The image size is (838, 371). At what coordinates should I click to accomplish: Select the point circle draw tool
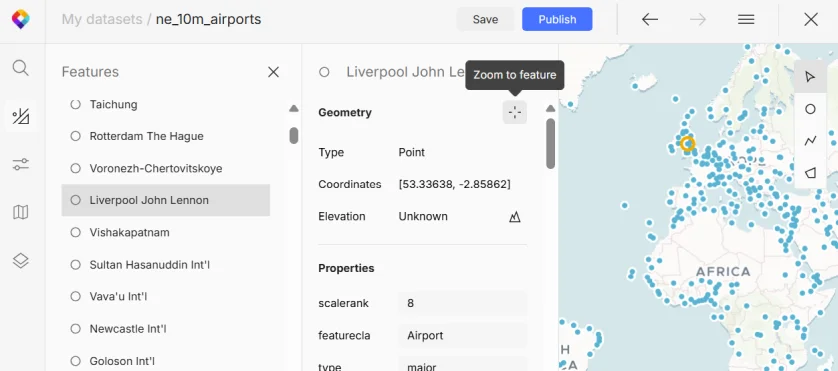coord(810,109)
